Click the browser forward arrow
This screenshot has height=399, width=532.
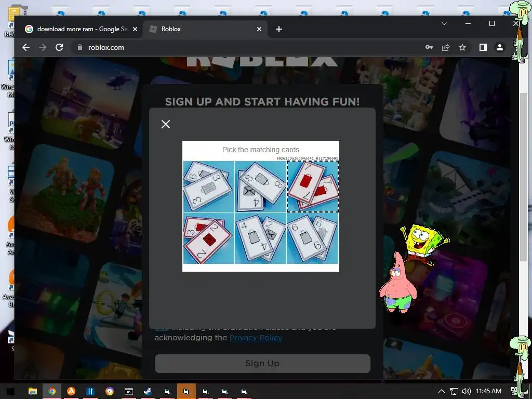[43, 47]
